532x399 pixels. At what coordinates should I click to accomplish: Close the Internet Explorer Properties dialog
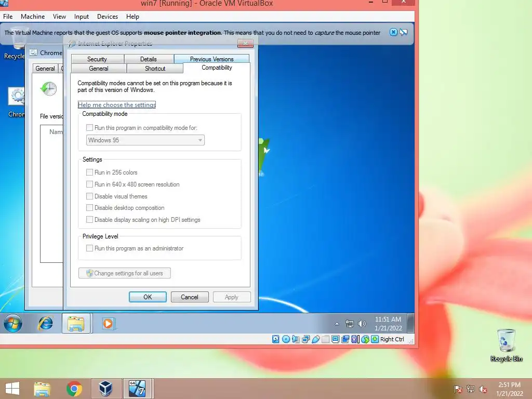pyautogui.click(x=245, y=43)
